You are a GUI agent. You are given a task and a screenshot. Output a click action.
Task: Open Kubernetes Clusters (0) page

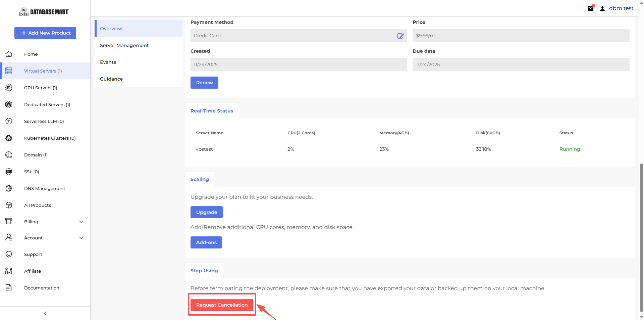[x=45, y=138]
